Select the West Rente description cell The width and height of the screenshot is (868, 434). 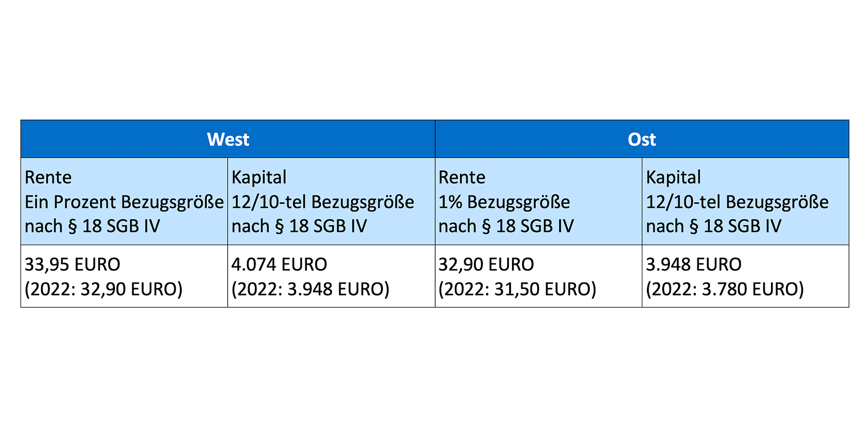(x=124, y=201)
